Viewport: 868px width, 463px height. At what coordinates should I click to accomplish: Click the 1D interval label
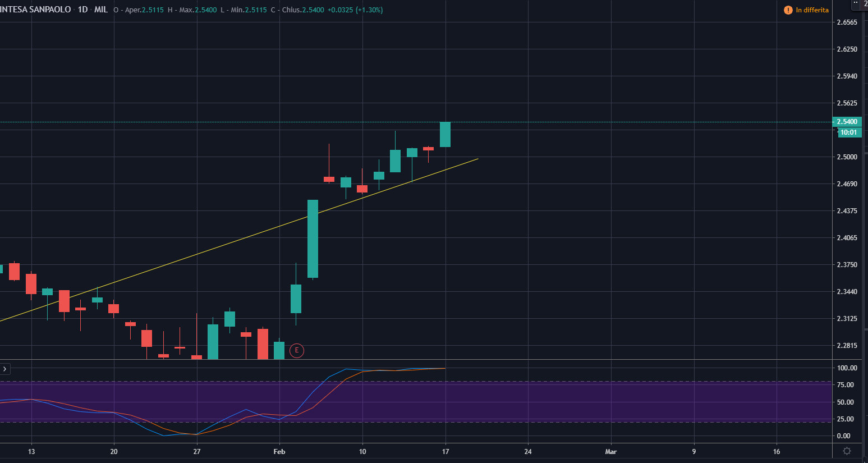click(x=82, y=10)
